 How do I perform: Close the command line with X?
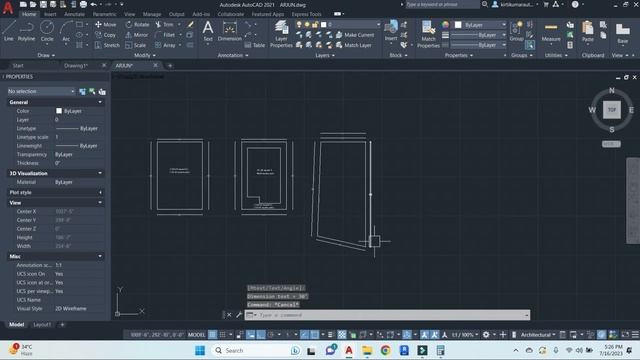229,315
